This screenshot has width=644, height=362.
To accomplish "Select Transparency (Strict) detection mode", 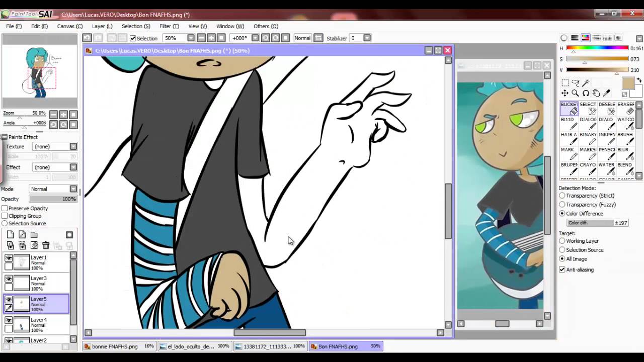I will [562, 196].
